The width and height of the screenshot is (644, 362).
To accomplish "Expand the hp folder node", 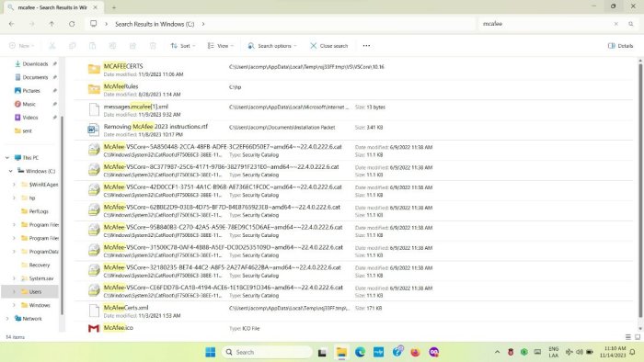I will pyautogui.click(x=15, y=198).
